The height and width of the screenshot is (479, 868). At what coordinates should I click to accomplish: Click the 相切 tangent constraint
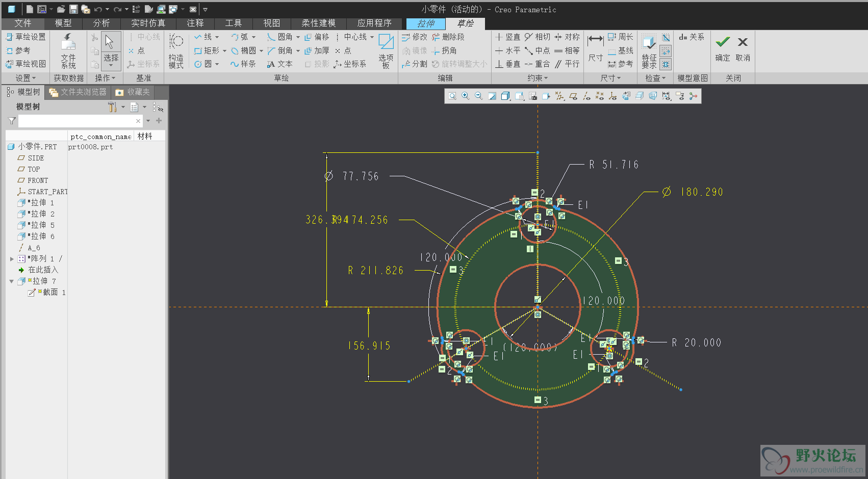pyautogui.click(x=538, y=37)
